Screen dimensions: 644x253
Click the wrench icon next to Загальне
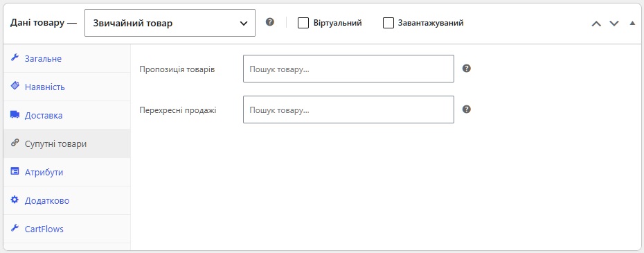point(15,58)
